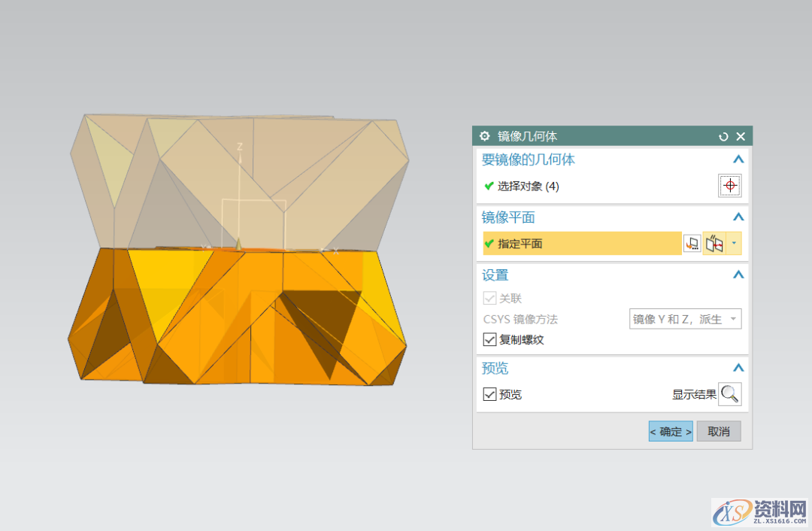Collapse the 预览 section
Screen dimensions: 812x531
click(738, 368)
